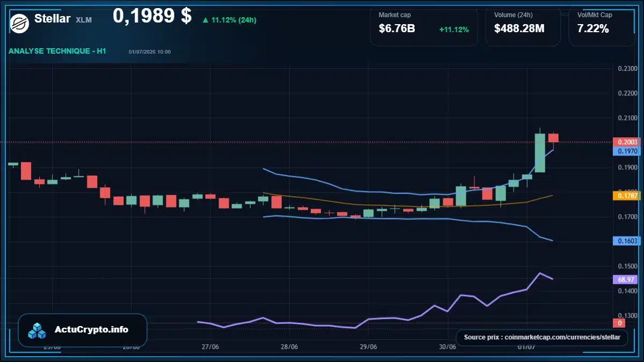Image resolution: width=644 pixels, height=362 pixels.
Task: Click the red 0 indicator tag
Action: tap(619, 323)
